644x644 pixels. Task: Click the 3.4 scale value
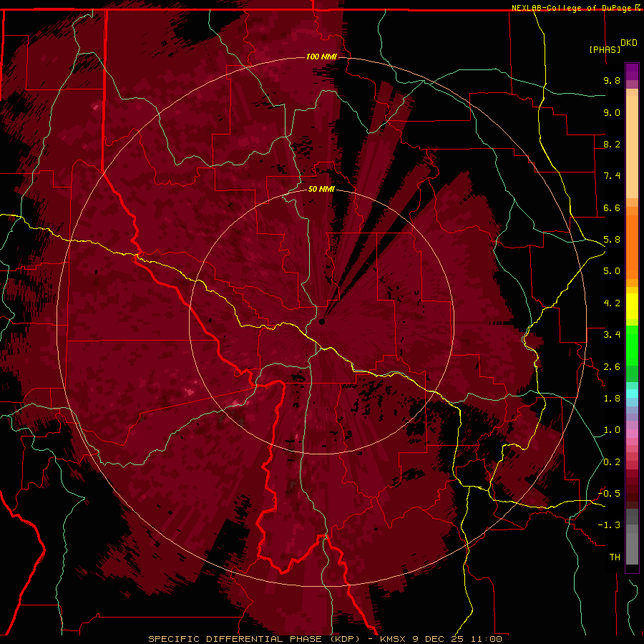pyautogui.click(x=612, y=335)
